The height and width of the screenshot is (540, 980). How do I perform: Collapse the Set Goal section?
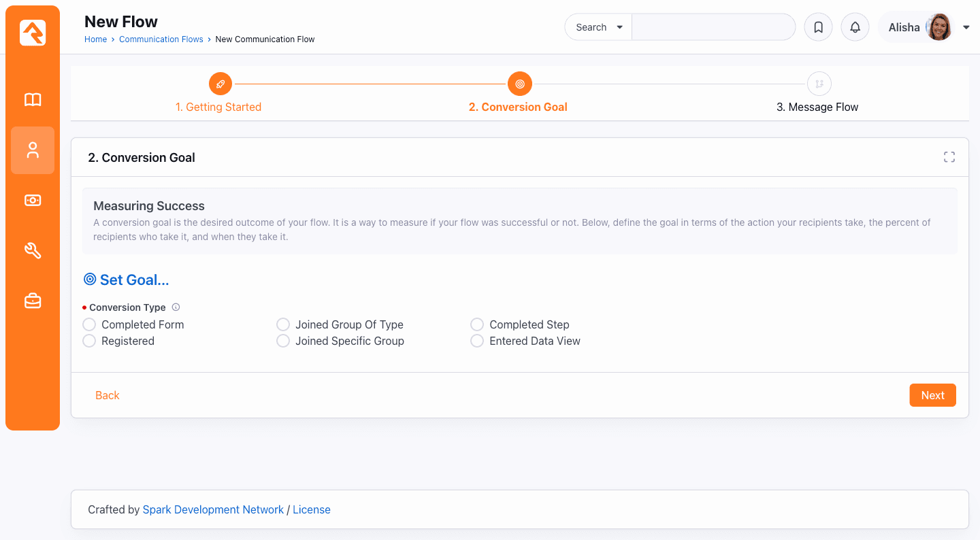127,280
